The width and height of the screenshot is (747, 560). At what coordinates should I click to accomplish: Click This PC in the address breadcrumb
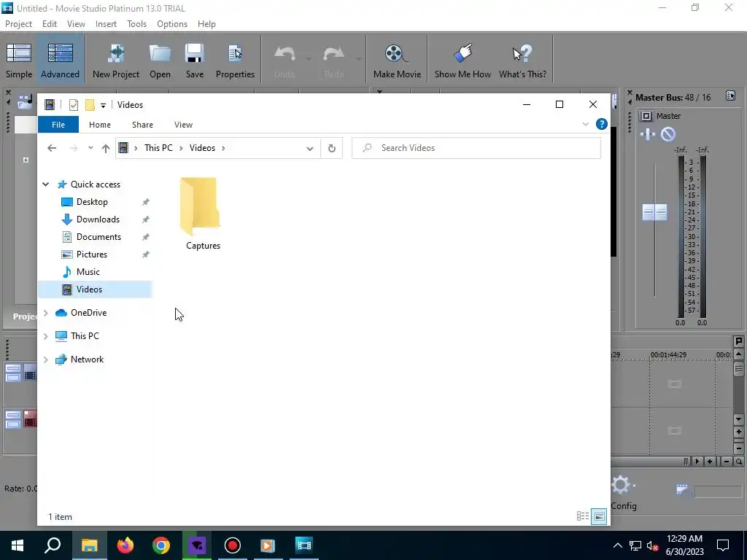point(158,148)
